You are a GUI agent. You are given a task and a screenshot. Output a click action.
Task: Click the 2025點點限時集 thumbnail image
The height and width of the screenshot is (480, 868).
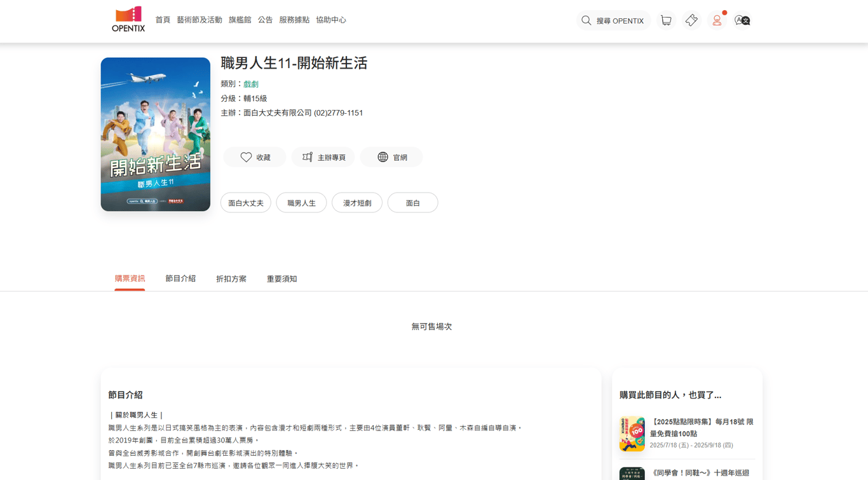[x=632, y=434]
